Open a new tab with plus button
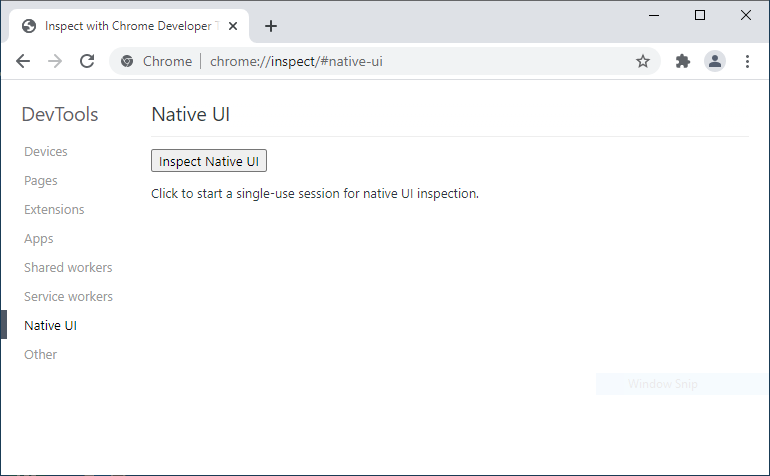The height and width of the screenshot is (476, 770). (x=271, y=26)
